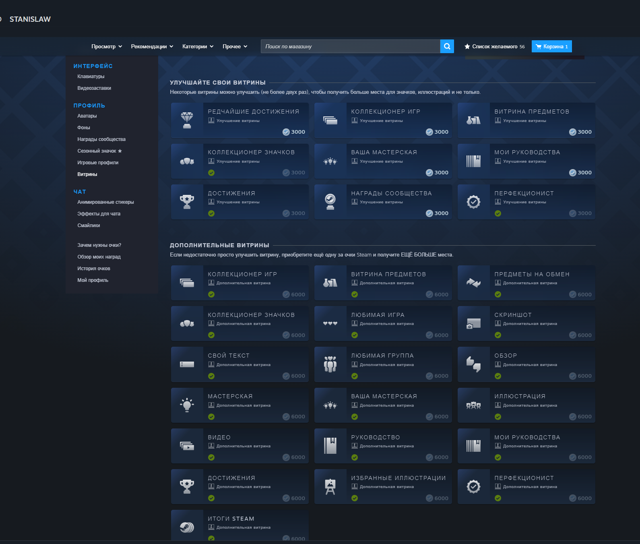Click the additional Коллекционер значков icon

tap(187, 323)
